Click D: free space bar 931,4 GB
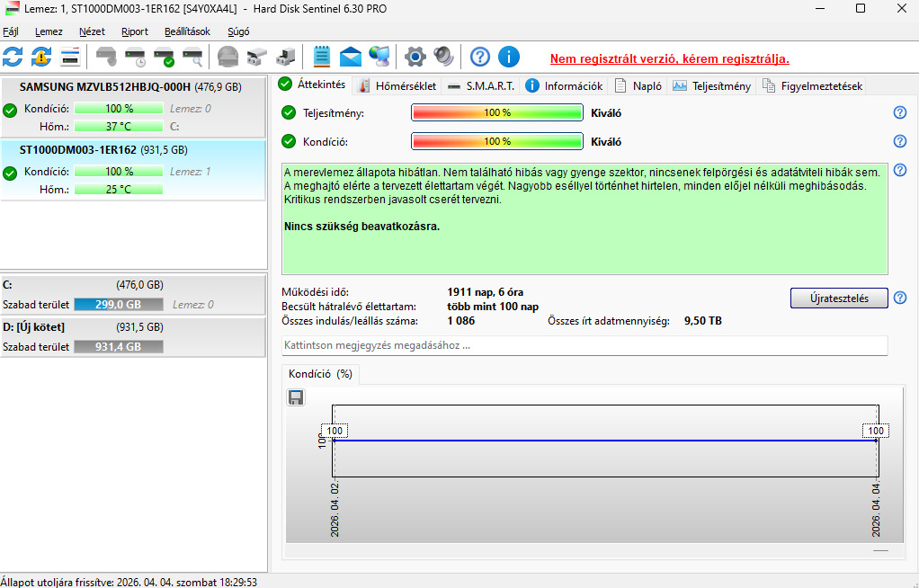 click(x=119, y=347)
